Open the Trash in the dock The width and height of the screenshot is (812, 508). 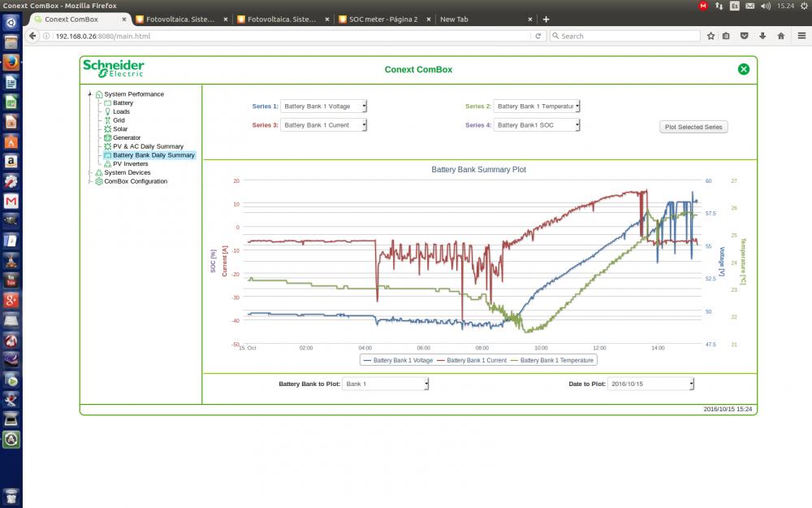(11, 495)
